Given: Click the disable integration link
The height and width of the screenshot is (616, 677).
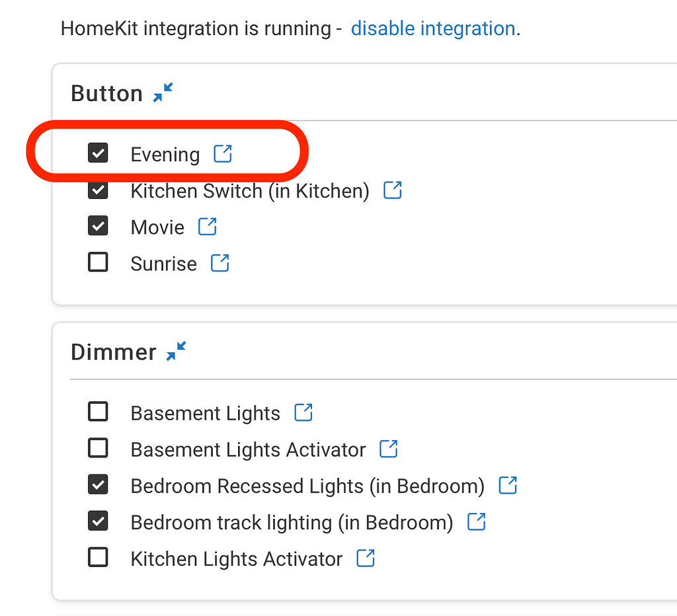Looking at the screenshot, I should pyautogui.click(x=433, y=28).
